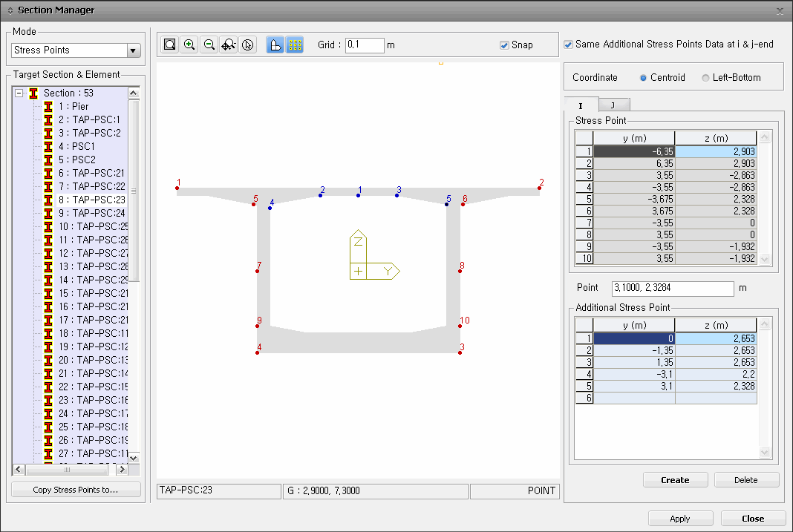The width and height of the screenshot is (793, 532).
Task: Click Stress Point row 1 y value -6.35
Action: click(x=634, y=151)
